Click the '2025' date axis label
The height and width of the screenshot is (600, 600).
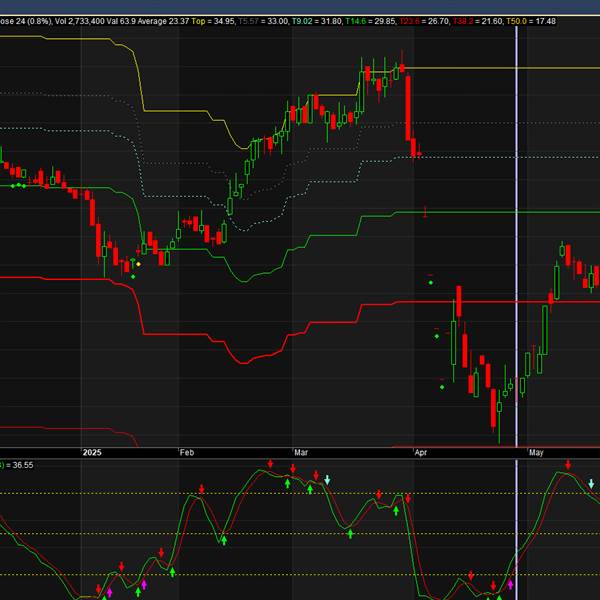pyautogui.click(x=92, y=452)
